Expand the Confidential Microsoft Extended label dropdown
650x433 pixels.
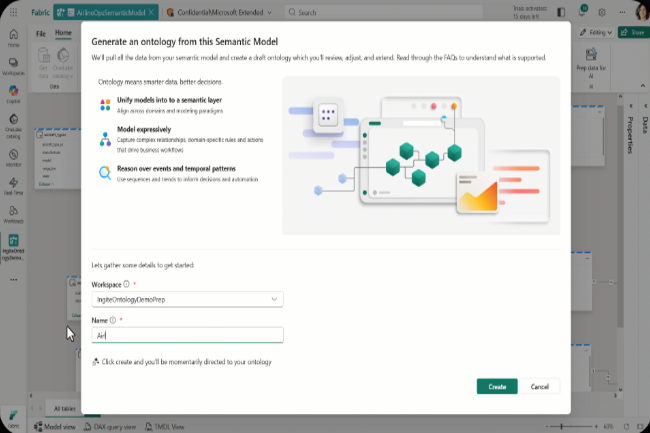273,12
